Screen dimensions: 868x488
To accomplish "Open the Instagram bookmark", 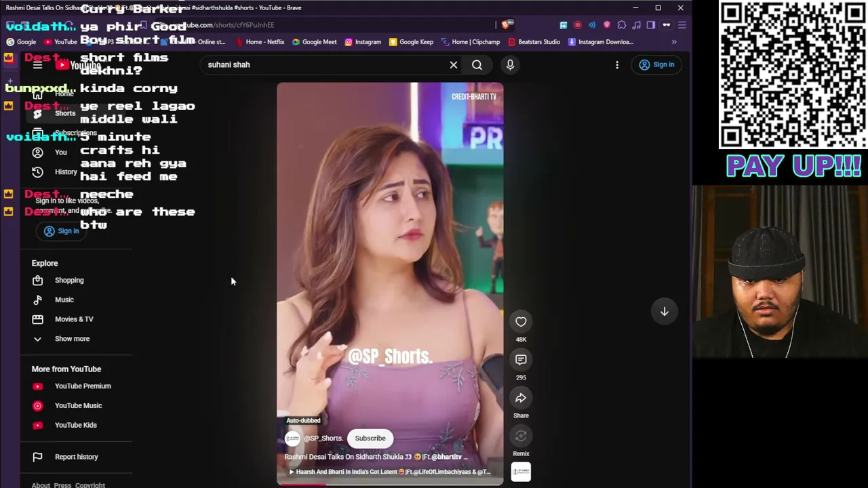I will 363,42.
